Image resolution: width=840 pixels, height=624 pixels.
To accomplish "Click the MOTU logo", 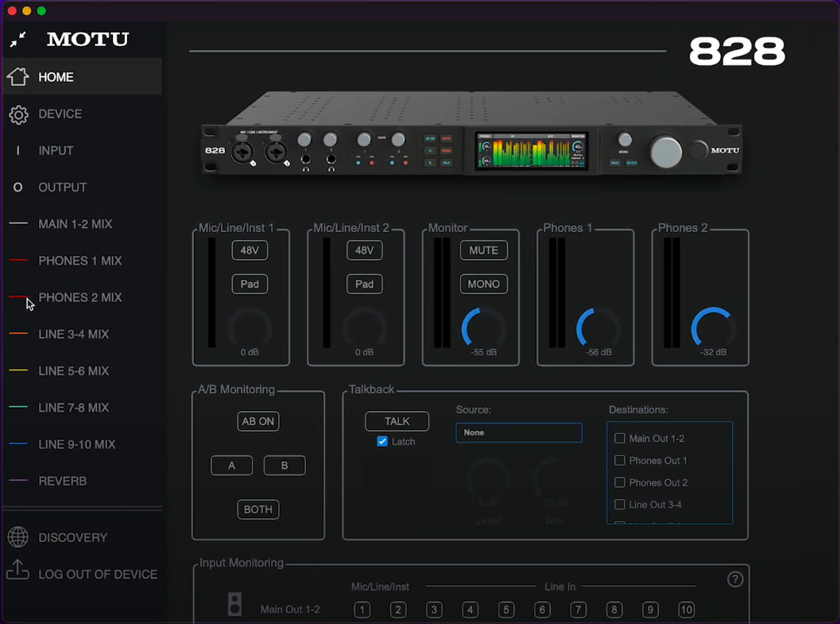I will click(88, 39).
